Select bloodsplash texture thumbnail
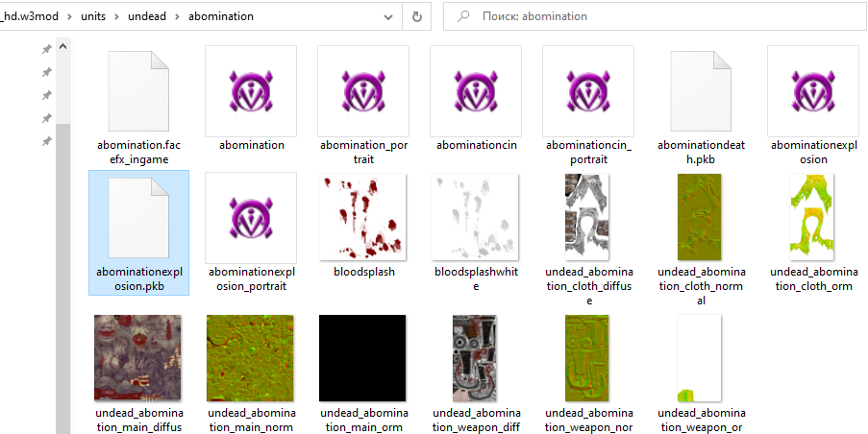The image size is (868, 434). pos(362,217)
